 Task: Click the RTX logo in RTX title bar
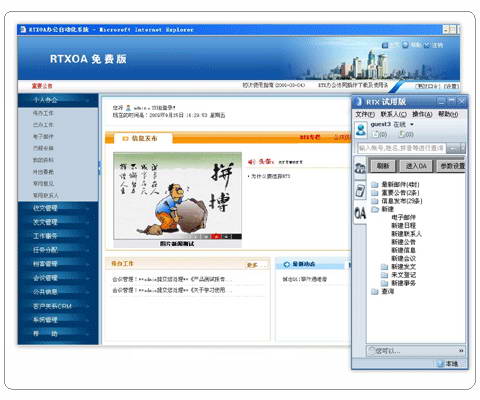(x=359, y=101)
